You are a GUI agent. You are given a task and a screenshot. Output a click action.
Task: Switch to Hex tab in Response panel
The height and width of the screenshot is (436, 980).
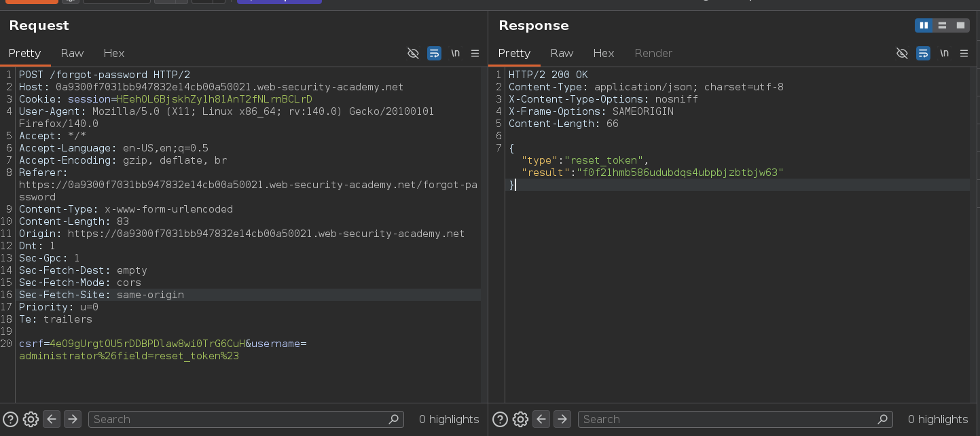pyautogui.click(x=603, y=53)
